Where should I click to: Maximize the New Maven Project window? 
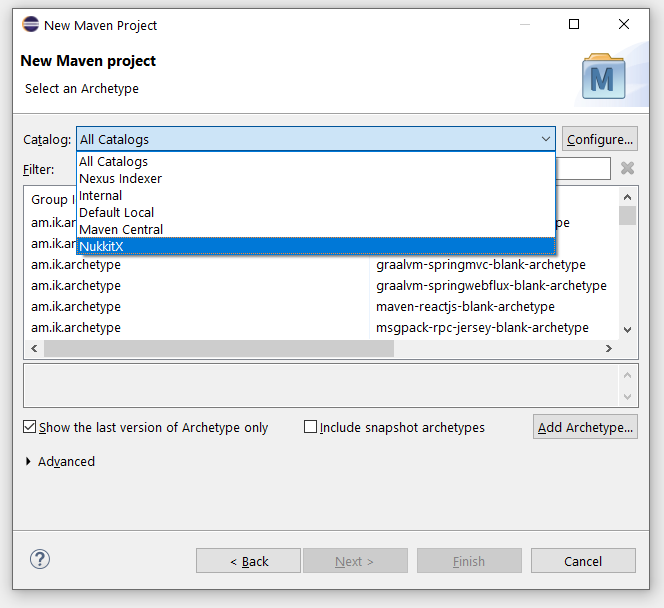(574, 25)
